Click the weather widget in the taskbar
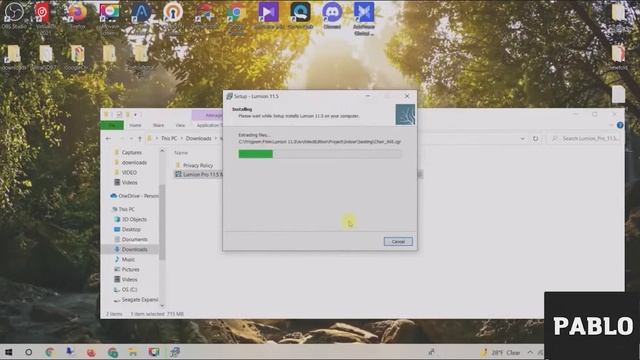This screenshot has height=360, width=640. [x=500, y=352]
